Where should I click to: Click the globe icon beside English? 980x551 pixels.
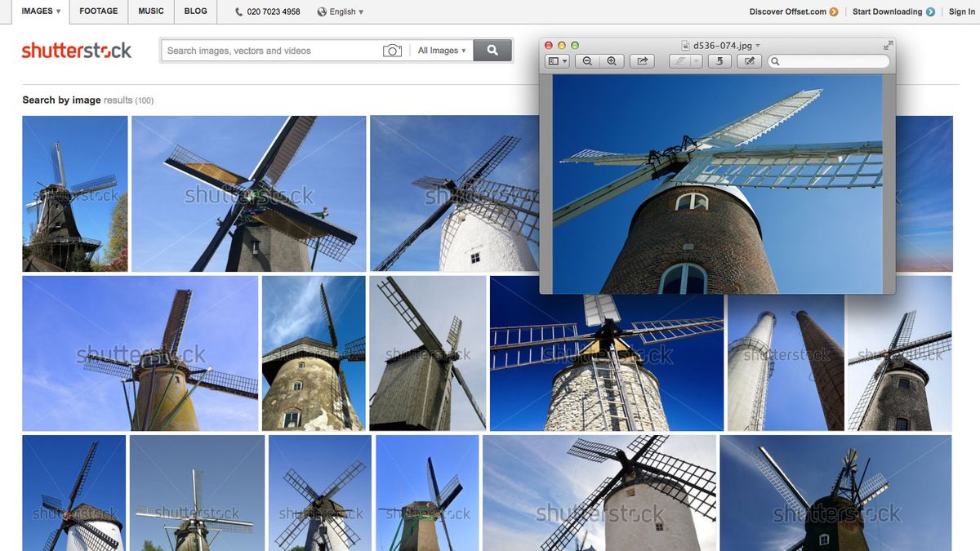tap(322, 11)
